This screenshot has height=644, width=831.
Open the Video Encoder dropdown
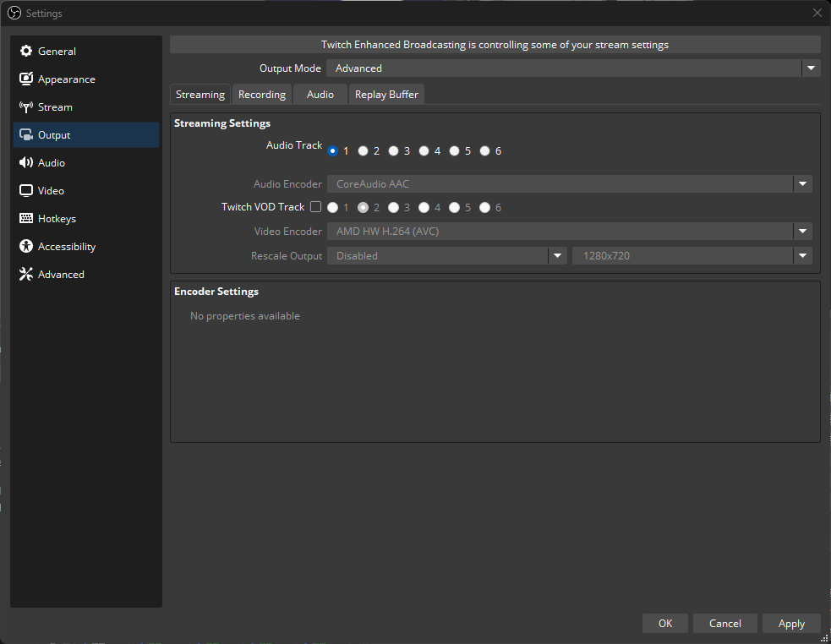[x=569, y=231]
